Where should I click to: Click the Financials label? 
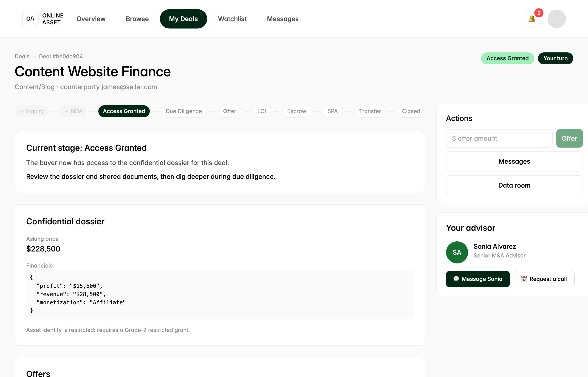click(39, 266)
